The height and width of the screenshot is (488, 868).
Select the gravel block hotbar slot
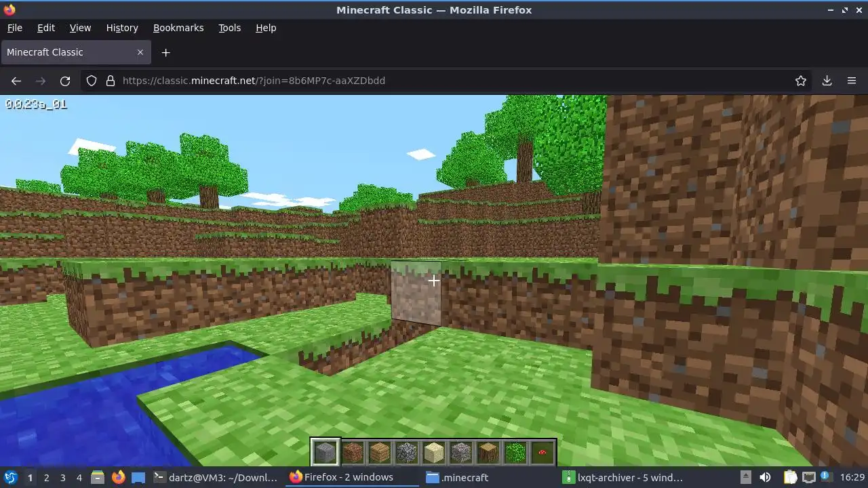coord(461,452)
